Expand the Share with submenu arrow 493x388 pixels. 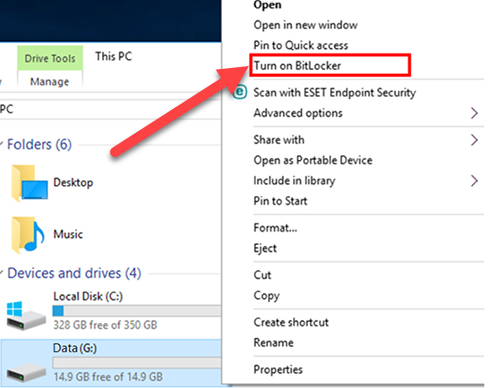click(474, 140)
